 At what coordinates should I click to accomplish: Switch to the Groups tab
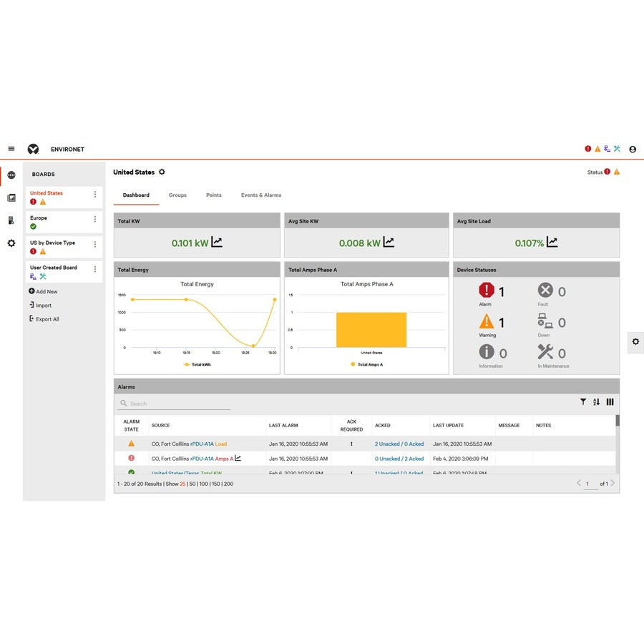tap(177, 195)
